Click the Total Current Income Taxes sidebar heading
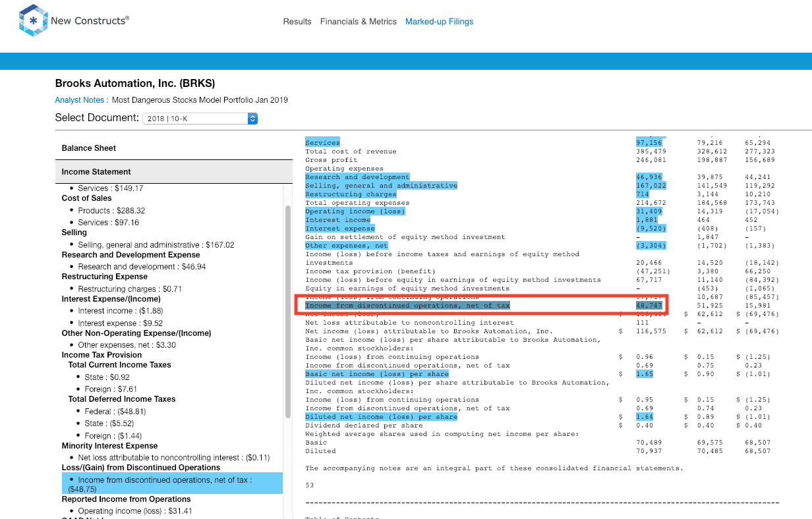 [x=119, y=365]
